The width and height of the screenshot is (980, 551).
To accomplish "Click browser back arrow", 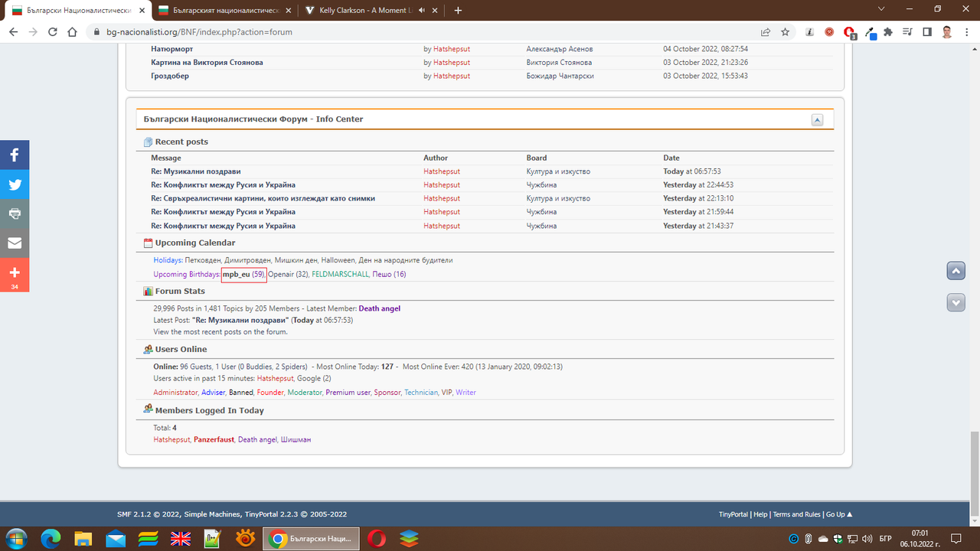I will tap(13, 32).
